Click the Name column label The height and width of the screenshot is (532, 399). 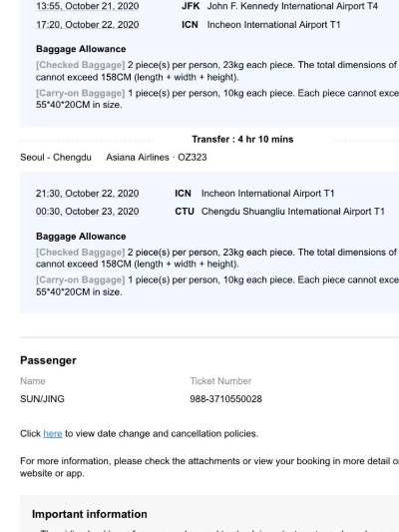click(33, 381)
